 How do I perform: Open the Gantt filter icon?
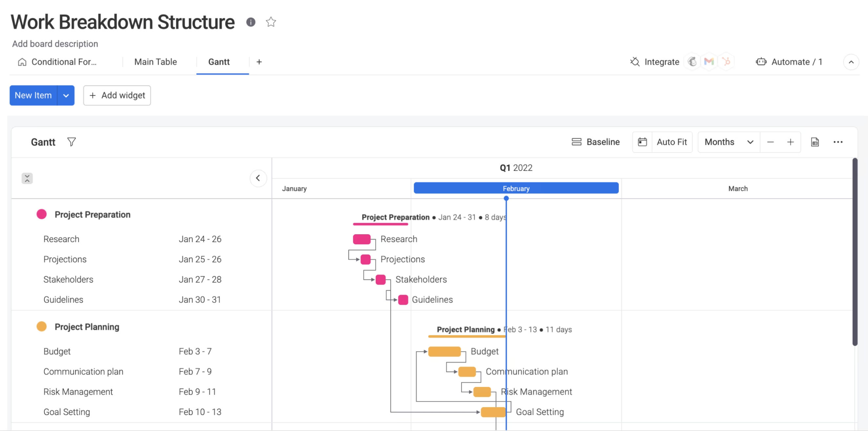(72, 142)
